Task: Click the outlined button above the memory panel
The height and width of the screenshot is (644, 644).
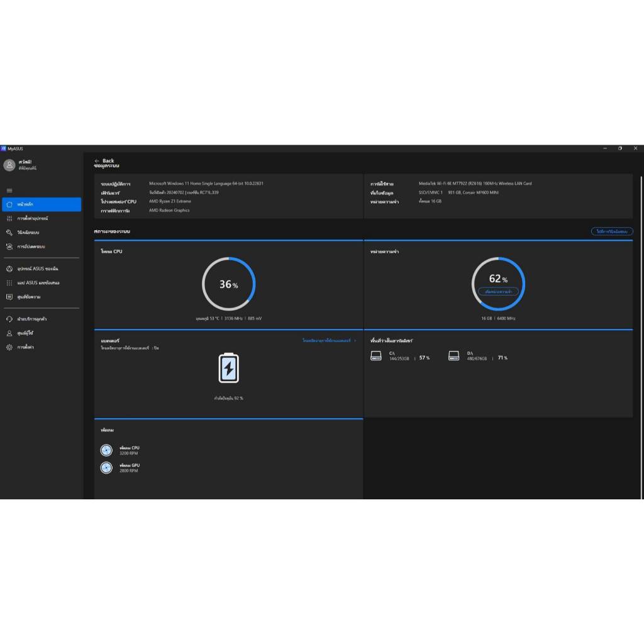Action: 611,231
